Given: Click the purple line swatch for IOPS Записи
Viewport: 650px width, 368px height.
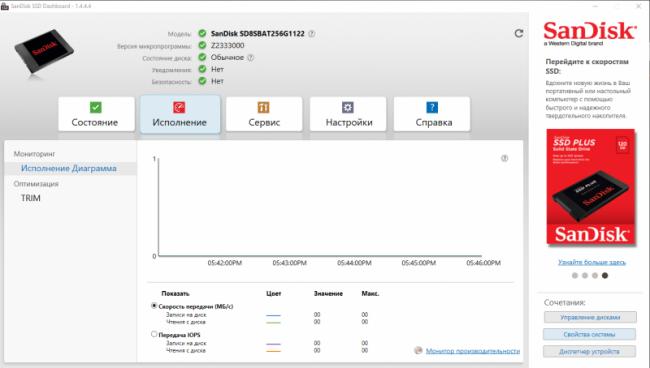Looking at the screenshot, I should [x=273, y=344].
